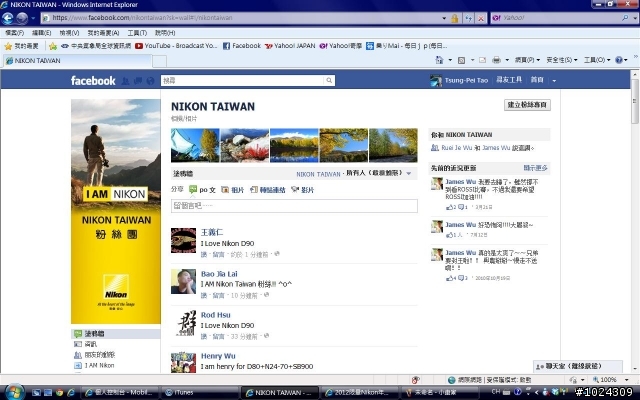The height and width of the screenshot is (400, 640).
Task: Click the Chrome quick launch icon
Action: coord(60,393)
